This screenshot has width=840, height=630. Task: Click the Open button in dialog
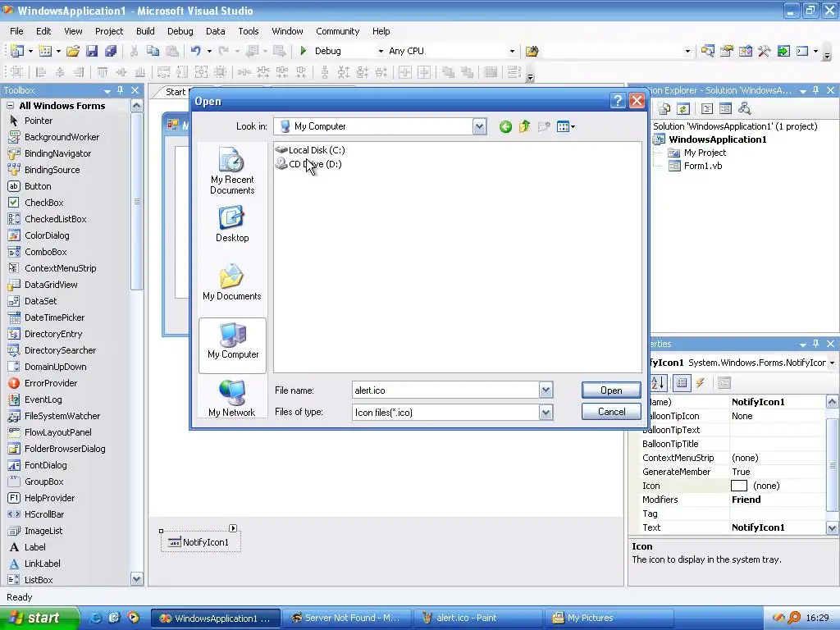(611, 390)
